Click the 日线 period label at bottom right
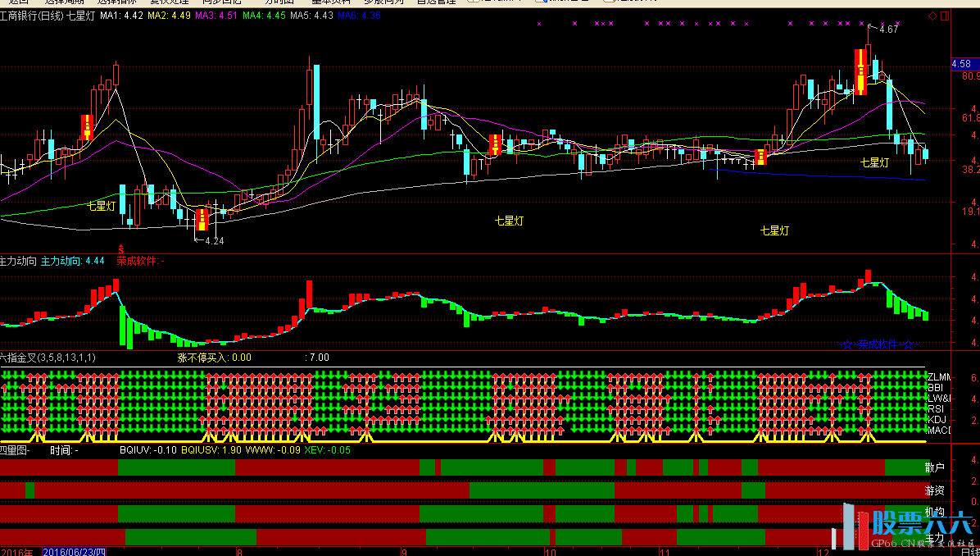 pos(969,552)
